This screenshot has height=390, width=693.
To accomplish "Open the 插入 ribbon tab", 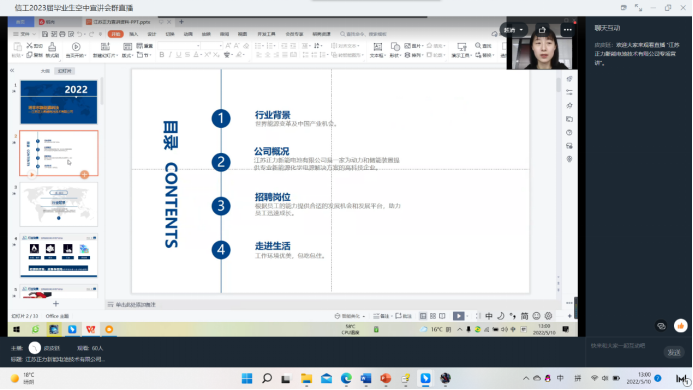I will 133,34.
